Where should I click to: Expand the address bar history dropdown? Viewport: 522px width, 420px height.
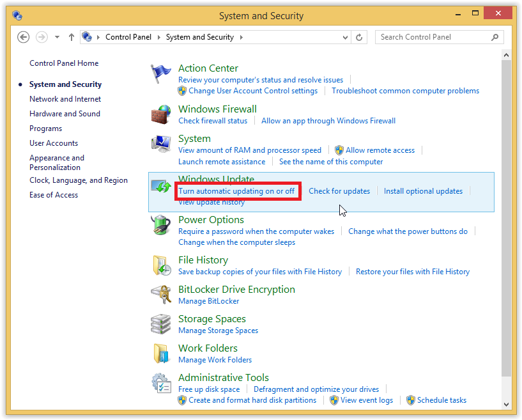(x=345, y=37)
